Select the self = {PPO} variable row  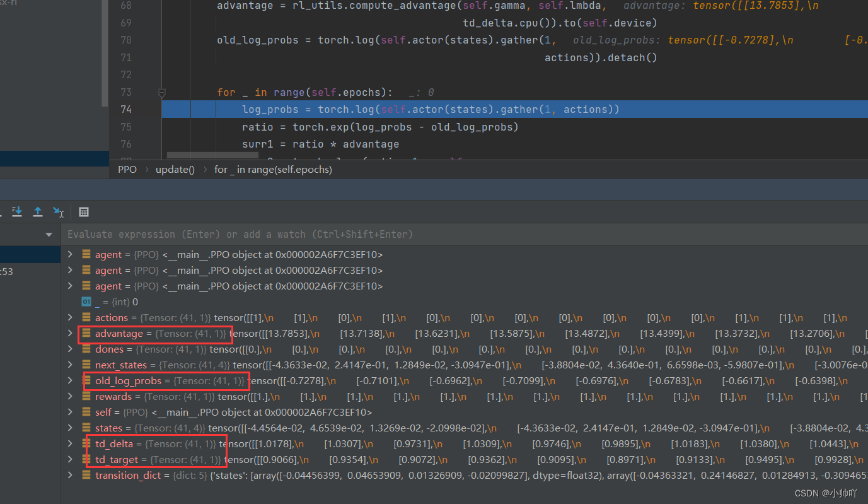click(234, 412)
